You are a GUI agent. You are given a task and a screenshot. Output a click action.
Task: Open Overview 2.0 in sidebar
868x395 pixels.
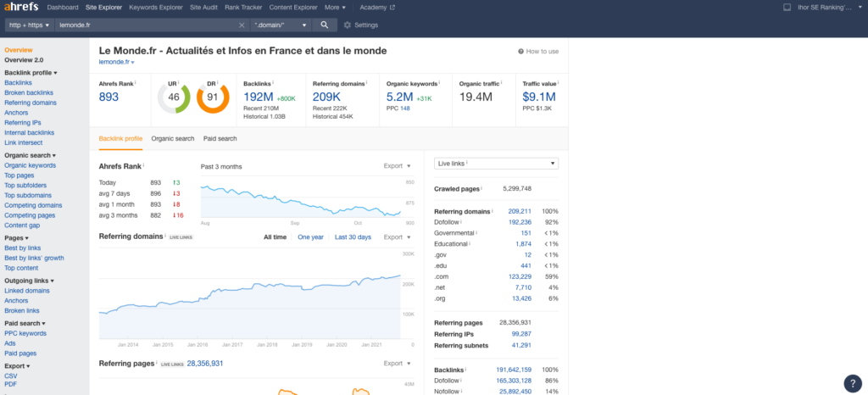[x=24, y=59]
